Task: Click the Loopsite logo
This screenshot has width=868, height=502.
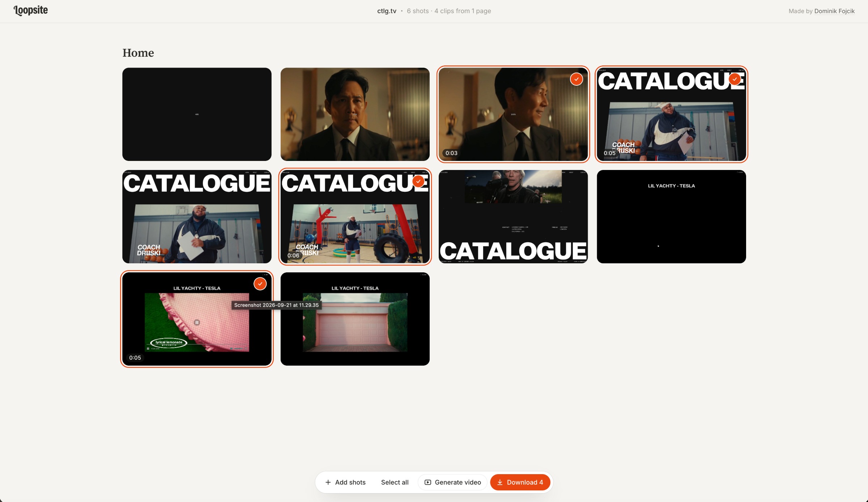Action: (31, 10)
